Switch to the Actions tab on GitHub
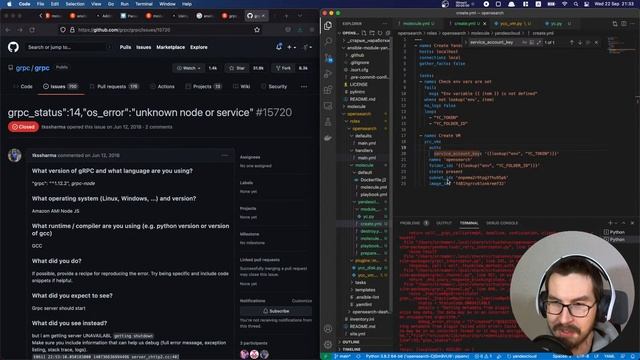 click(162, 87)
